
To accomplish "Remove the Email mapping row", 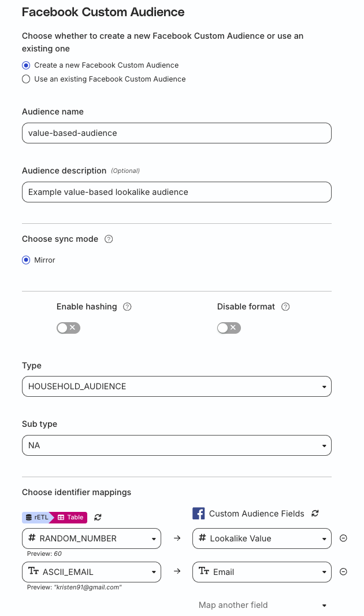I will coord(343,572).
